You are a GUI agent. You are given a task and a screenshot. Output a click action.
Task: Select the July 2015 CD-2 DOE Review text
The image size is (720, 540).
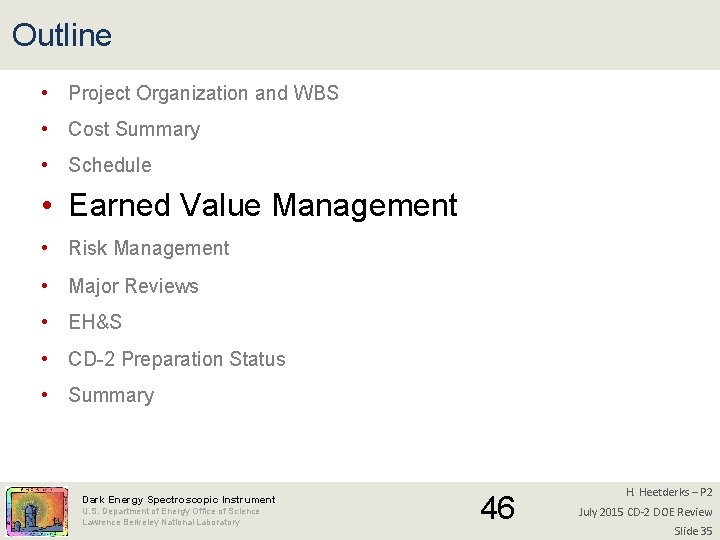click(x=645, y=512)
